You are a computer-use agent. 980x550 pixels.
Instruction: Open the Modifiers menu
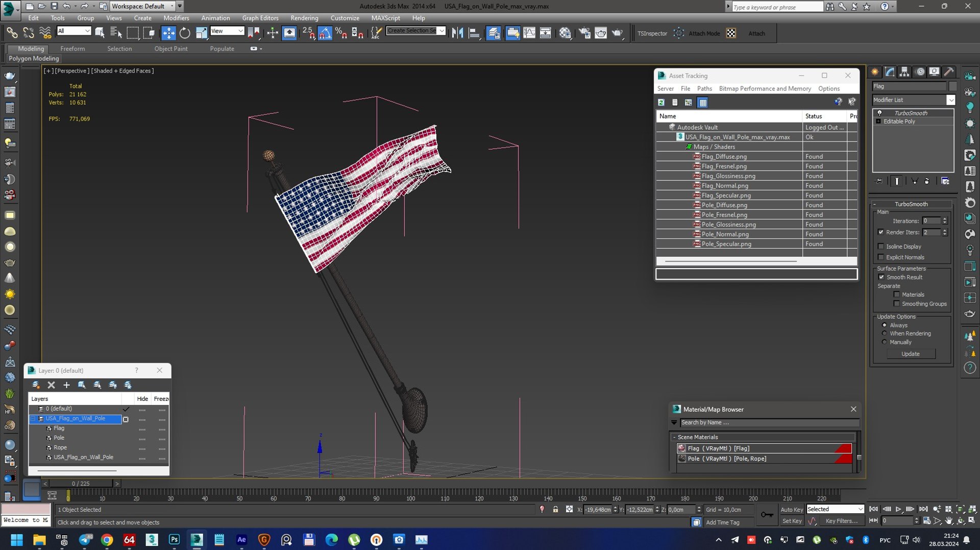[x=176, y=18]
